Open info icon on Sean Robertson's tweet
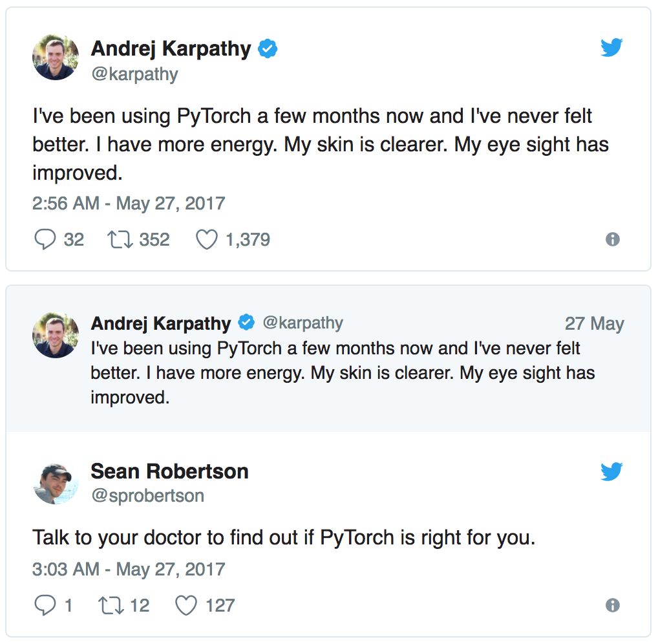658x644 pixels. tap(612, 606)
